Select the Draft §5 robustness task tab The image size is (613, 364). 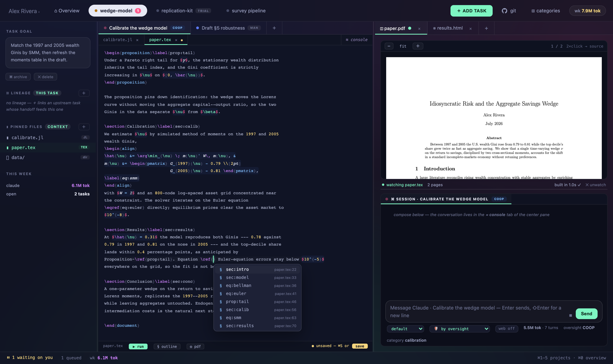click(228, 28)
